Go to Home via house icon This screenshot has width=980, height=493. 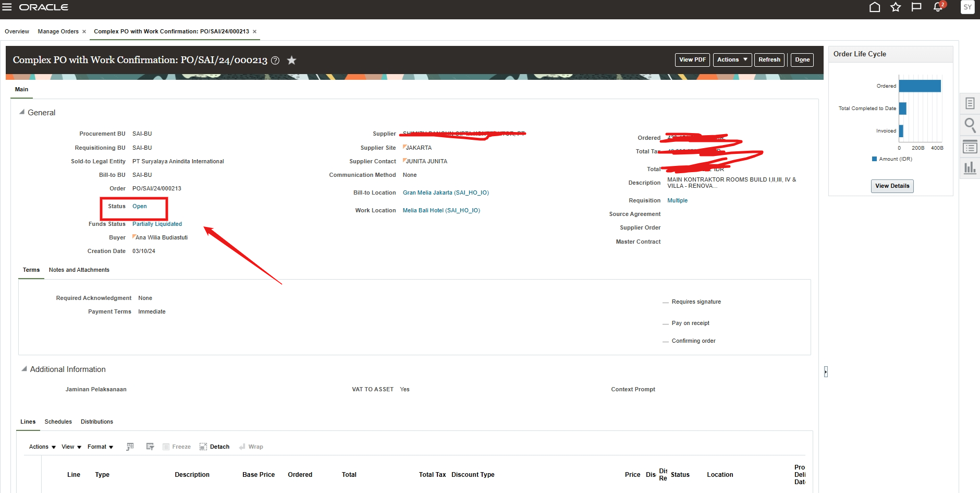coord(875,7)
